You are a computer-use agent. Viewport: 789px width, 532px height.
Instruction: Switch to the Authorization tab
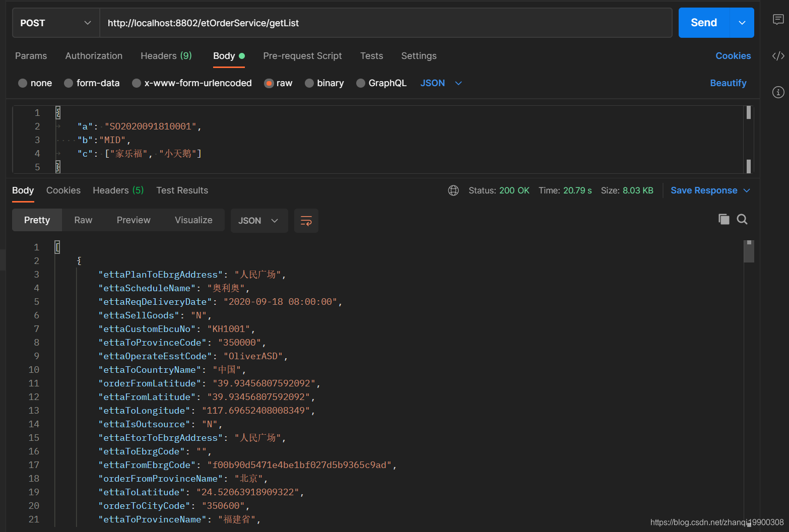94,56
